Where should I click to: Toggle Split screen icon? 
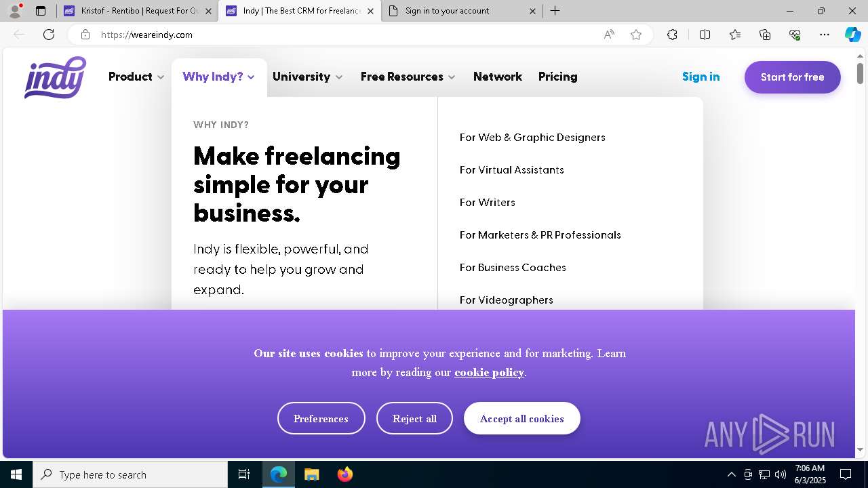coord(705,35)
